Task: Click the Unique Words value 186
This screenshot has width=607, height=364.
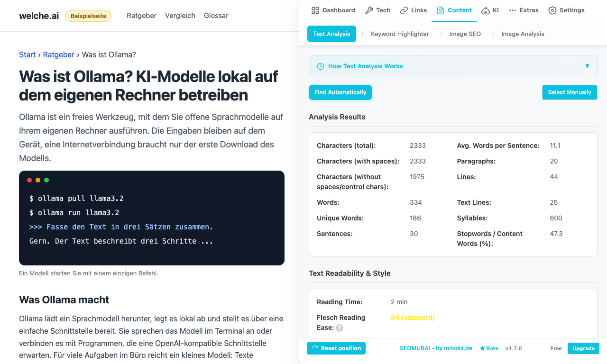Action: 415,218
